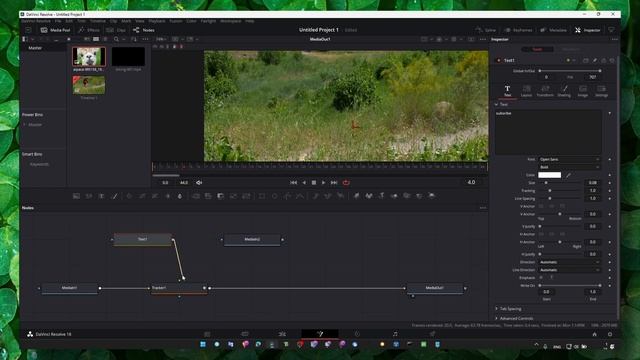Select the Blur tool droplet icon
This screenshot has height=360, width=640.
point(180,196)
